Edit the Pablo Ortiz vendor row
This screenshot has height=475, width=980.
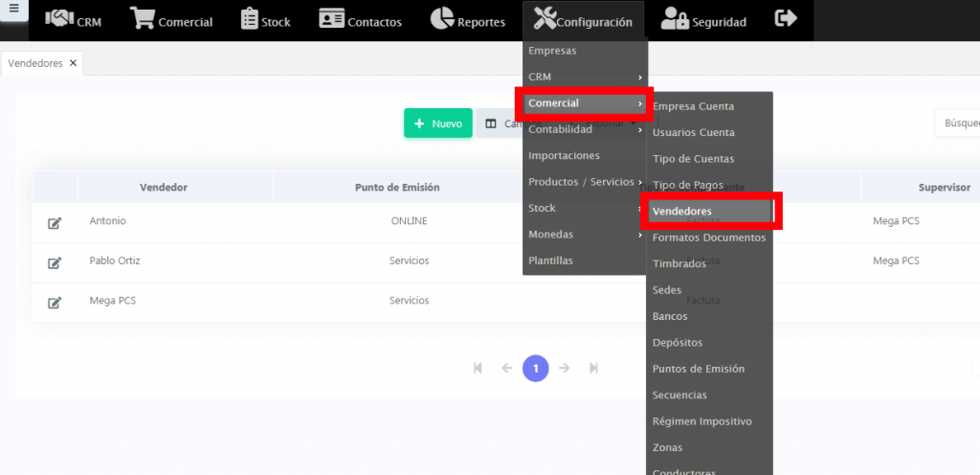pos(55,262)
